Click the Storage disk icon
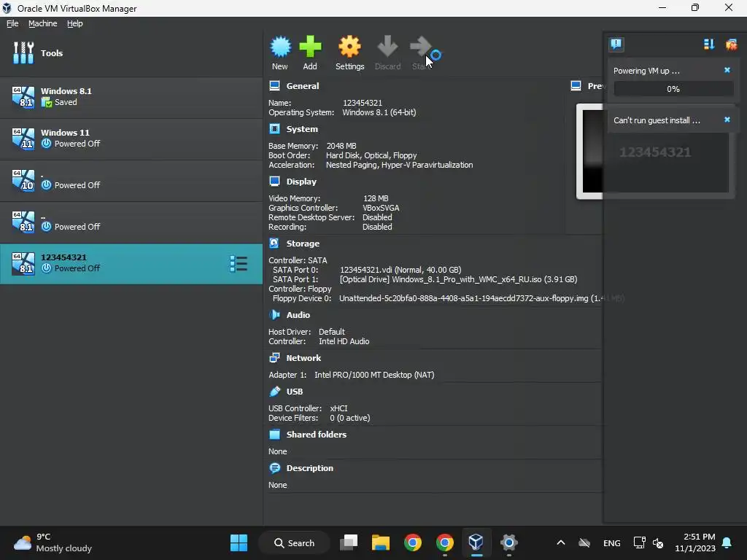This screenshot has height=560, width=747. [274, 244]
